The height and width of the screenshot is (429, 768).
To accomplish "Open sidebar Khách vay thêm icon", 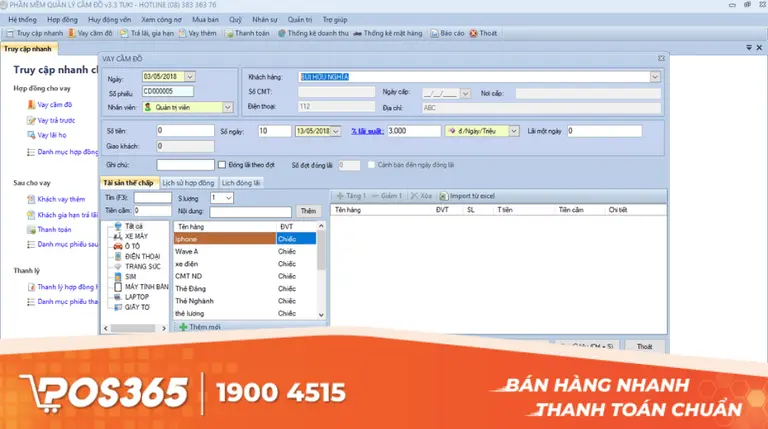I will [31, 199].
